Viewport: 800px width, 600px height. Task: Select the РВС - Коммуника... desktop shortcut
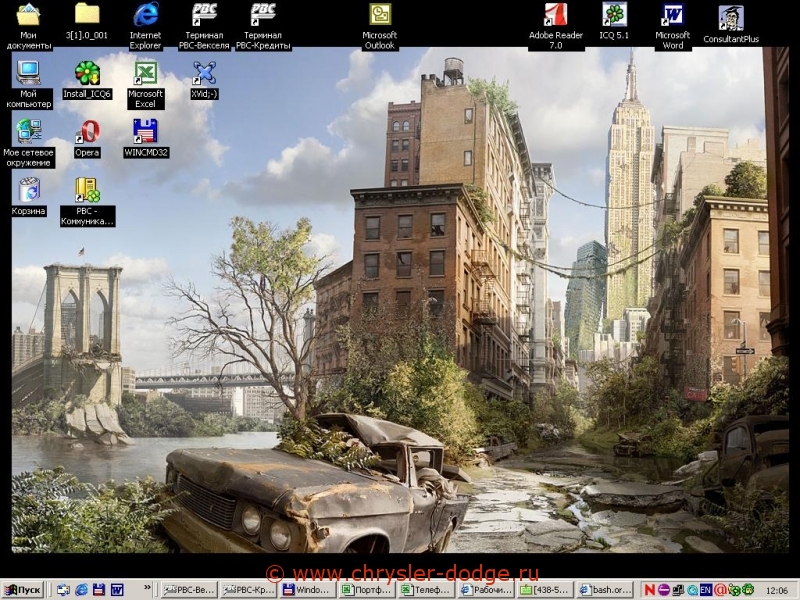[x=87, y=202]
